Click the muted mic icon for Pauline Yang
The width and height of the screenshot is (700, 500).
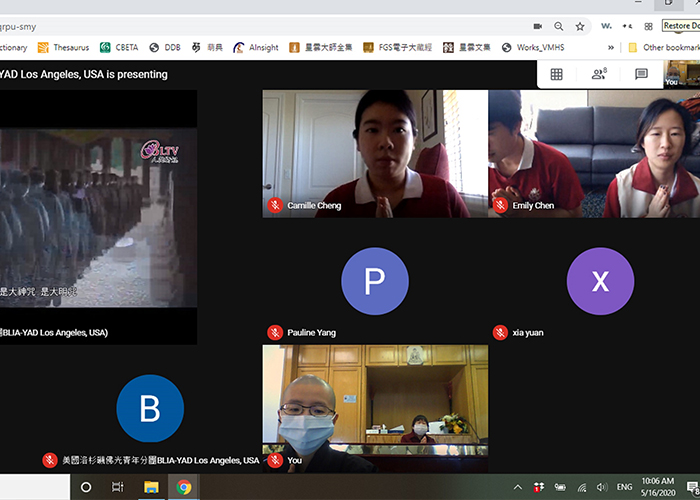(275, 333)
